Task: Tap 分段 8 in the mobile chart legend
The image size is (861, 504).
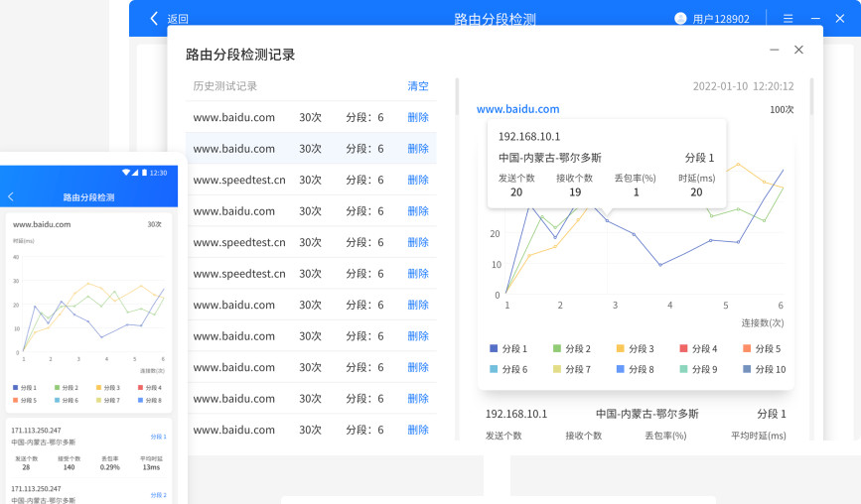Action: (x=150, y=400)
